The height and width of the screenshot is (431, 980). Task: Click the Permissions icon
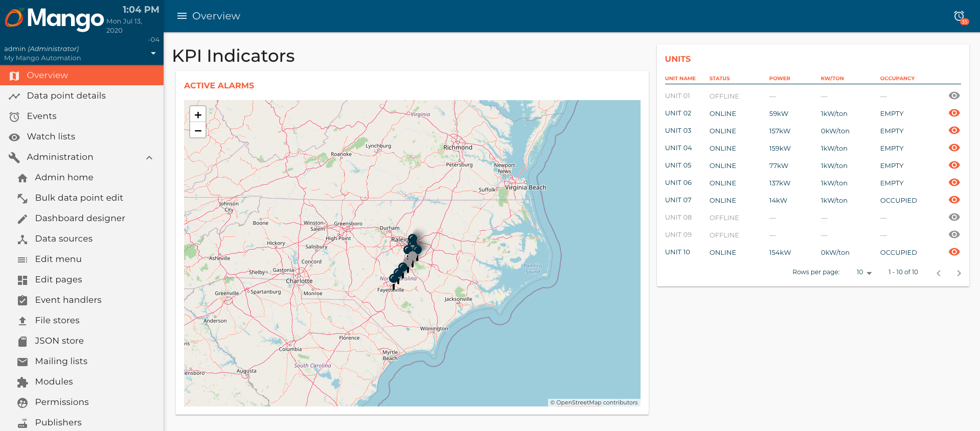(22, 402)
